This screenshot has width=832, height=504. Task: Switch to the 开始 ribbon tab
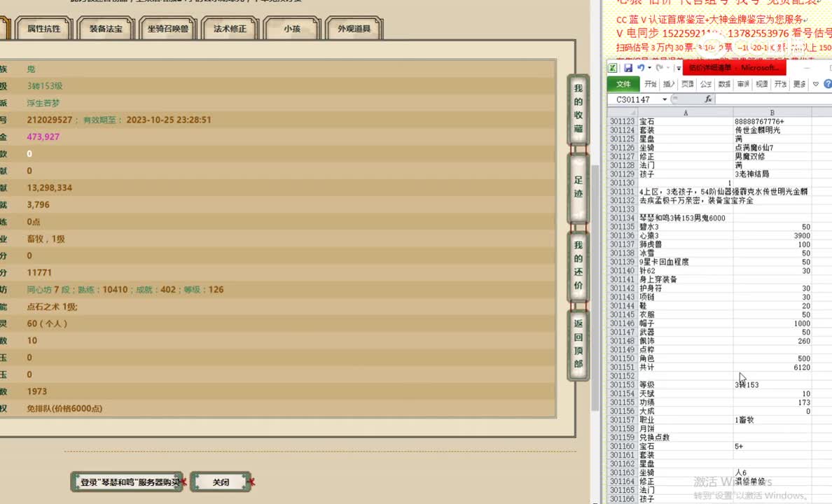tap(651, 83)
